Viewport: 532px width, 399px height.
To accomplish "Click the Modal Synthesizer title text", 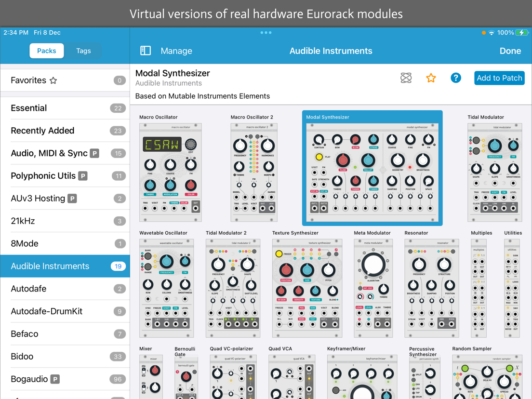I will (x=173, y=73).
